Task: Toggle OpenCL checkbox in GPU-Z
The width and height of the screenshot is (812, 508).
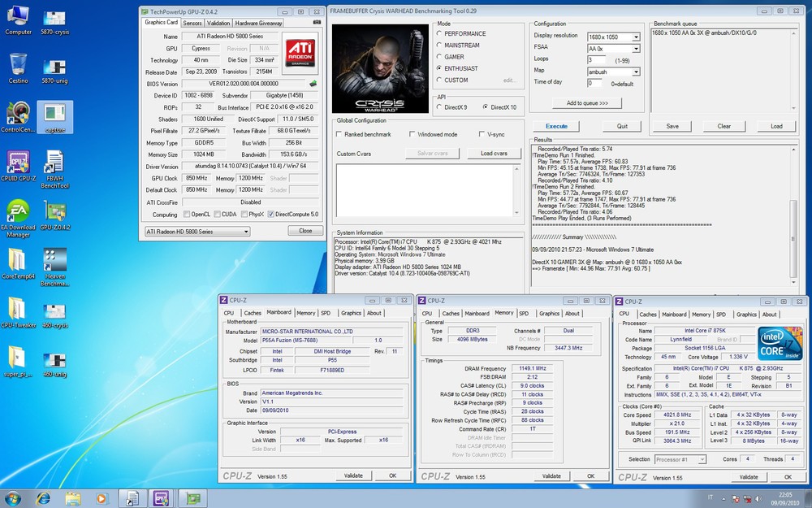Action: tap(187, 214)
